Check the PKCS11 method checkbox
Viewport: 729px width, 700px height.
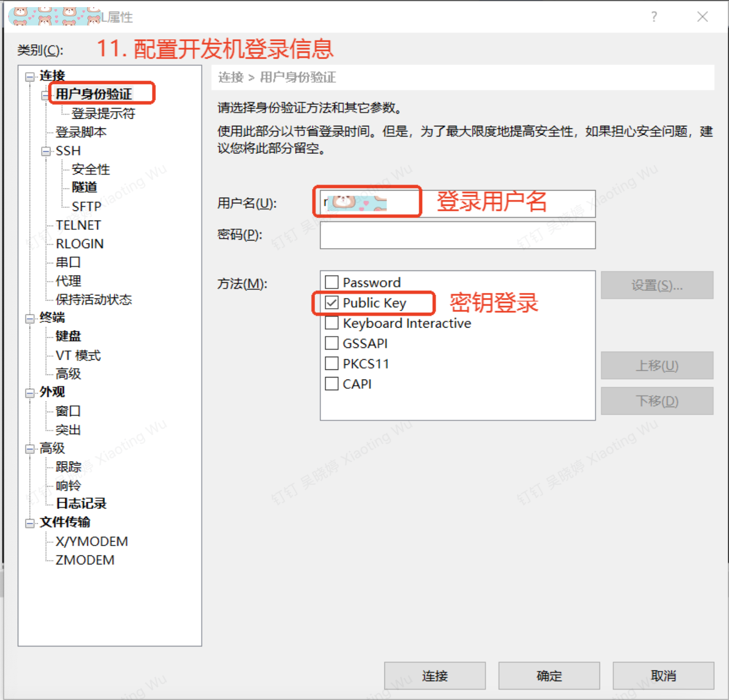[332, 364]
